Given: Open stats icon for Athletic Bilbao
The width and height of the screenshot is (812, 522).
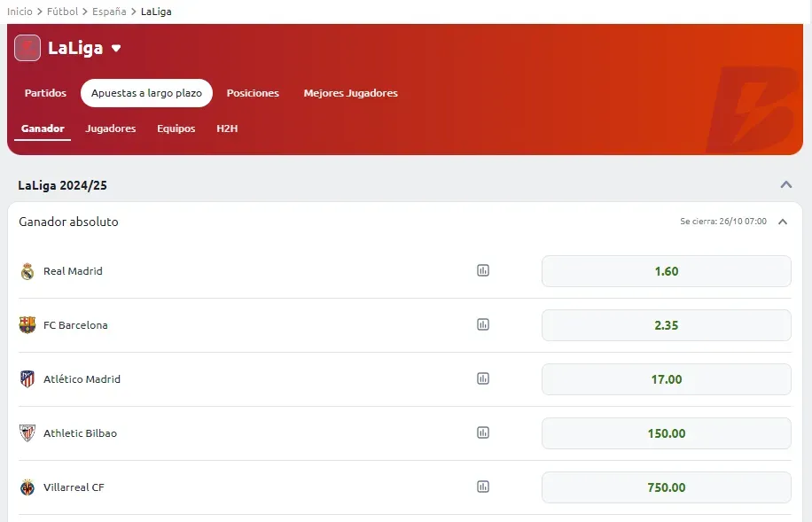Looking at the screenshot, I should [x=482, y=432].
